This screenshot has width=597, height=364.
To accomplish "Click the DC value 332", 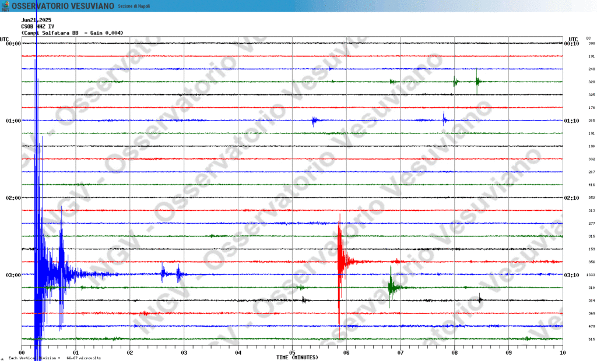I will [592, 159].
